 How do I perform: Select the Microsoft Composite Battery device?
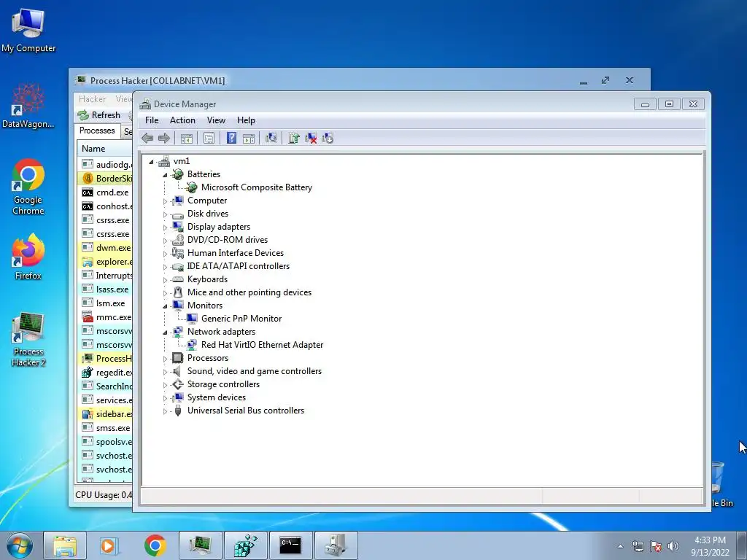pos(256,187)
